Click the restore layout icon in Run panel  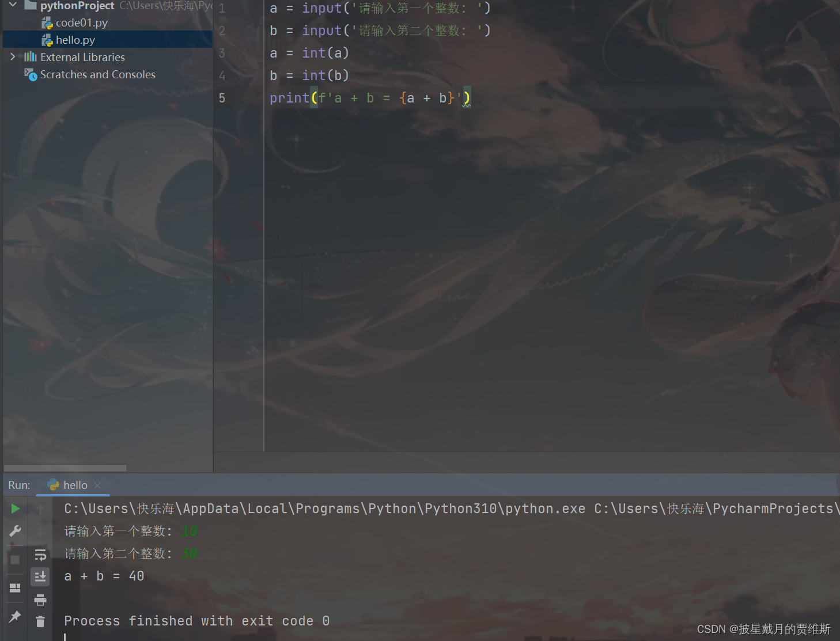(16, 588)
